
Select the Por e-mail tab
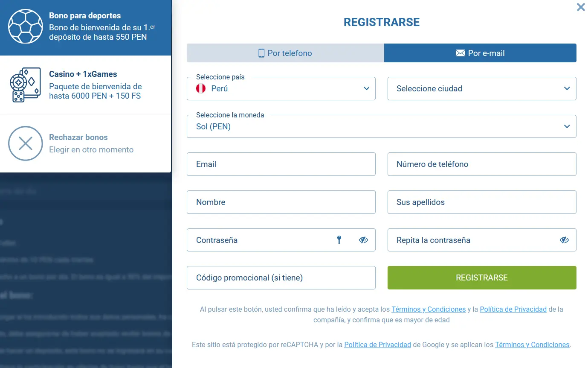[x=480, y=53]
